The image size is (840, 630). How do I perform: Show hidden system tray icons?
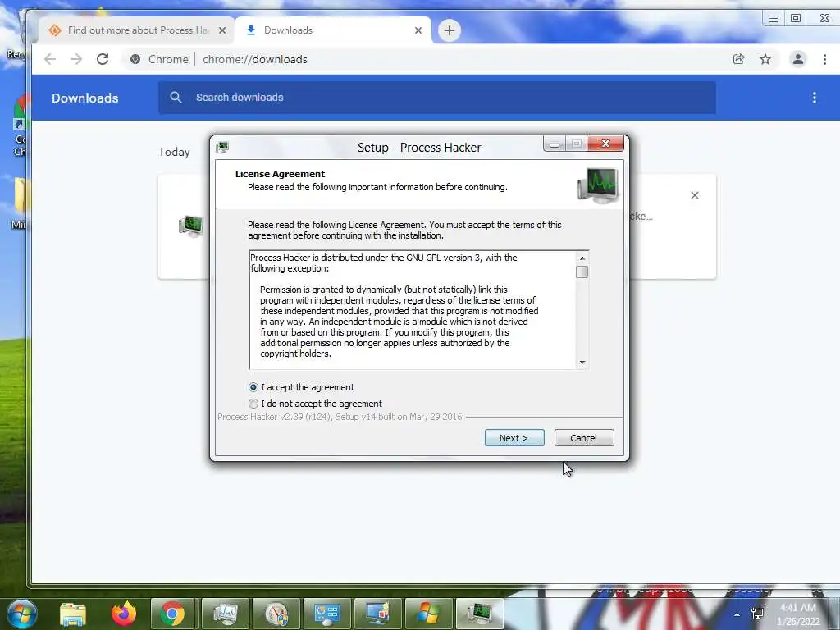coord(737,614)
